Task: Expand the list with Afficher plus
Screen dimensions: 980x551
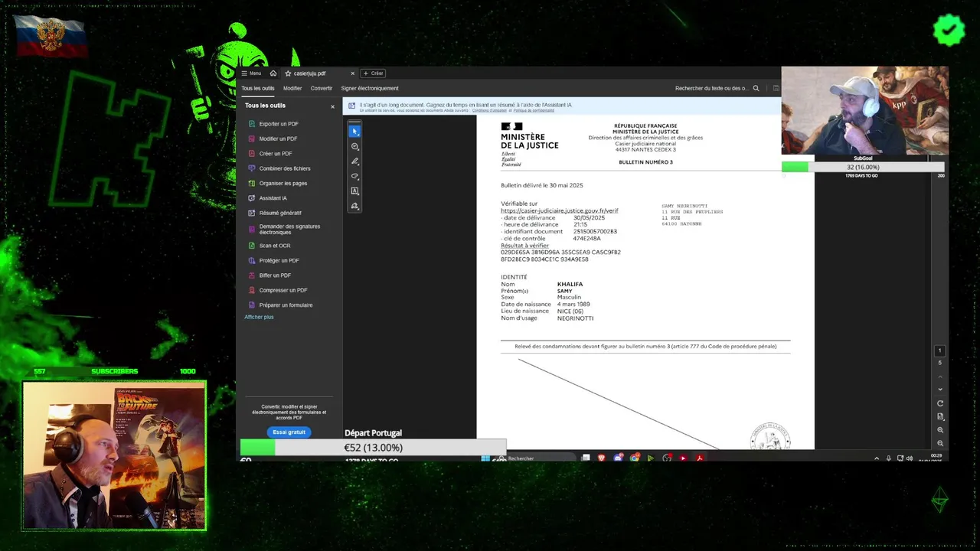Action: point(259,317)
